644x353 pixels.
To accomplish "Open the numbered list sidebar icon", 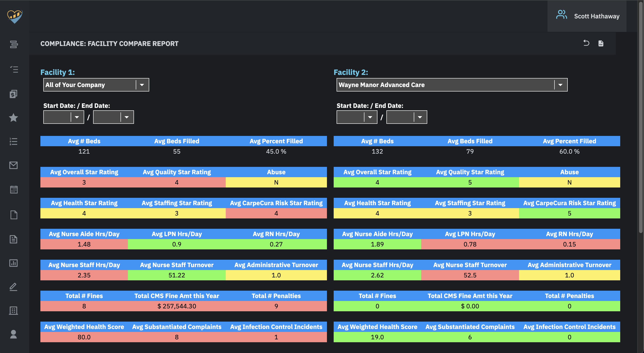I will pyautogui.click(x=13, y=141).
